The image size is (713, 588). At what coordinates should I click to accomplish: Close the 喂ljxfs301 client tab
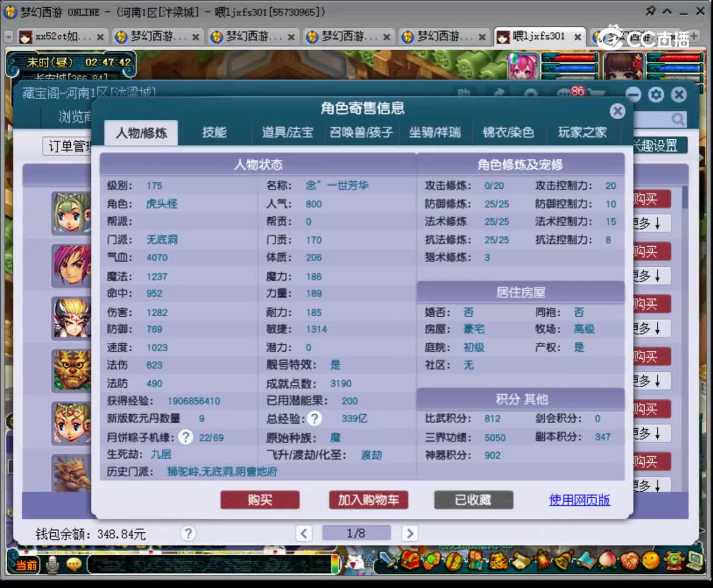click(x=578, y=37)
